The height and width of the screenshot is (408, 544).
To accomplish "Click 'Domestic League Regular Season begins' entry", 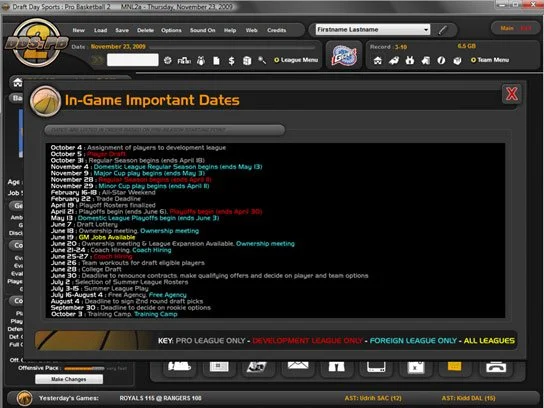I will point(178,167).
